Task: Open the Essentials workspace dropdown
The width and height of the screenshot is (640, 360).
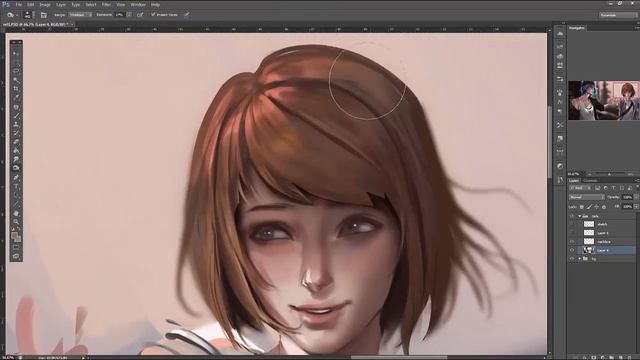Action: [618, 15]
